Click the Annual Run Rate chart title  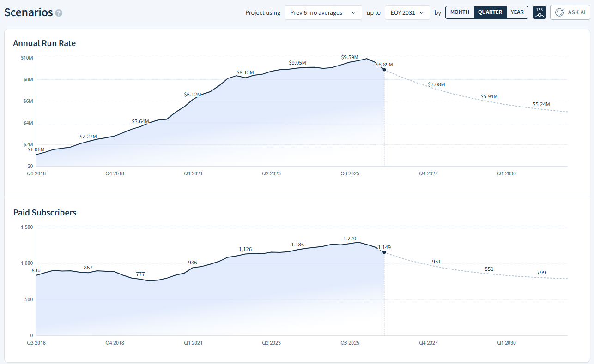coord(44,43)
